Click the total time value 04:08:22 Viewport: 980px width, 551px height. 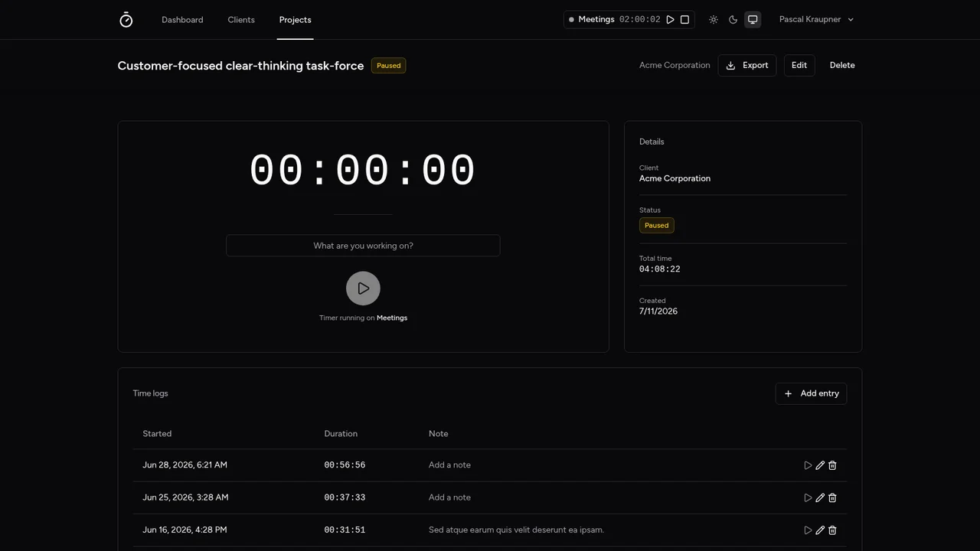[x=660, y=269]
